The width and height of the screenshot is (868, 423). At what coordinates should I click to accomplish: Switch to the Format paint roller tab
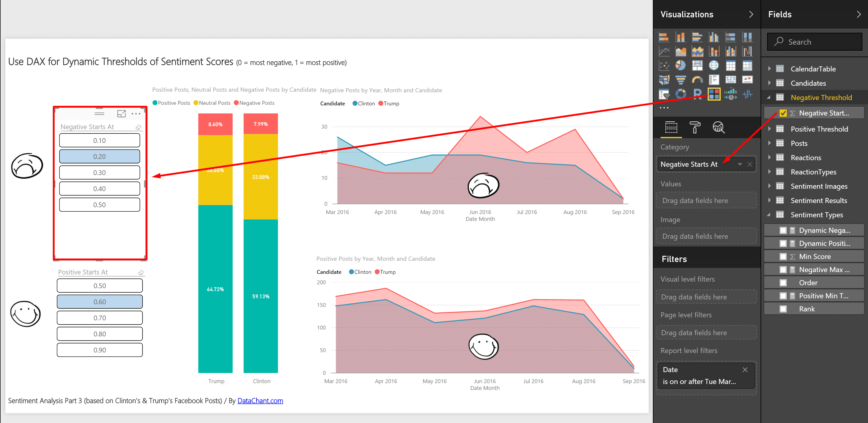click(x=695, y=127)
